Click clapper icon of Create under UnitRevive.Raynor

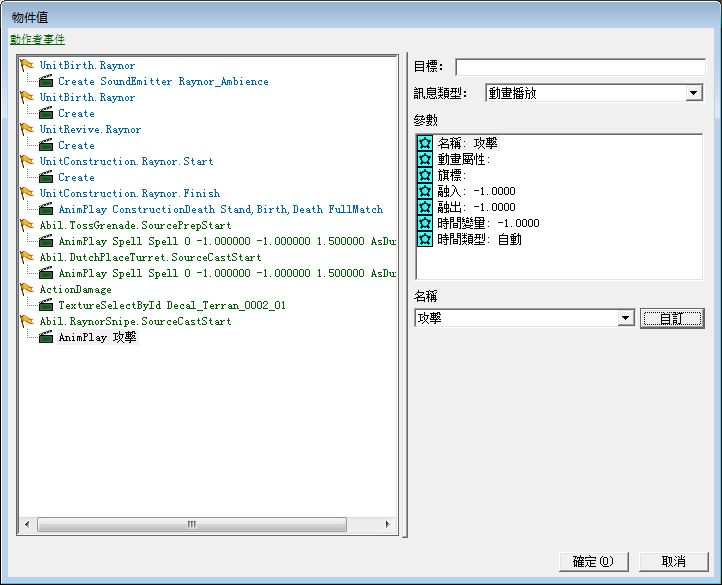46,145
